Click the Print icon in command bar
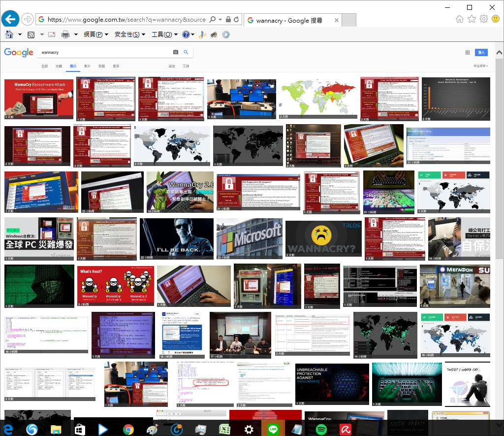 (x=65, y=34)
